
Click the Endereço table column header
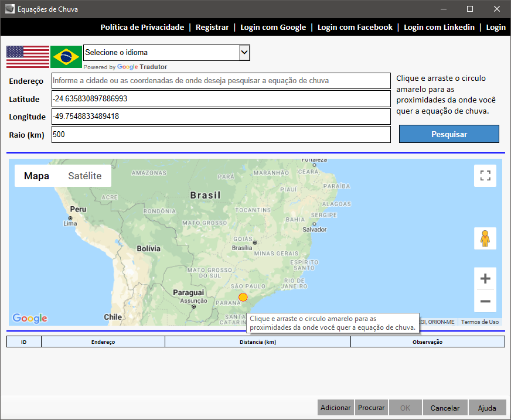tap(103, 342)
